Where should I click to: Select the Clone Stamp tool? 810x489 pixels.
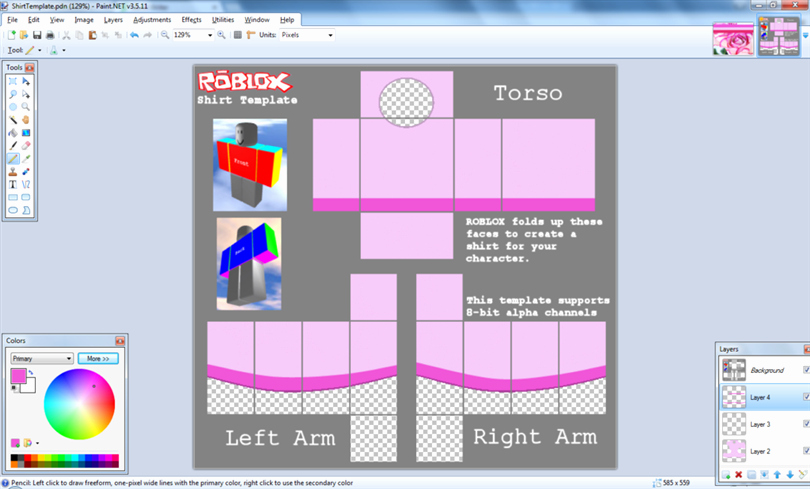coord(13,171)
